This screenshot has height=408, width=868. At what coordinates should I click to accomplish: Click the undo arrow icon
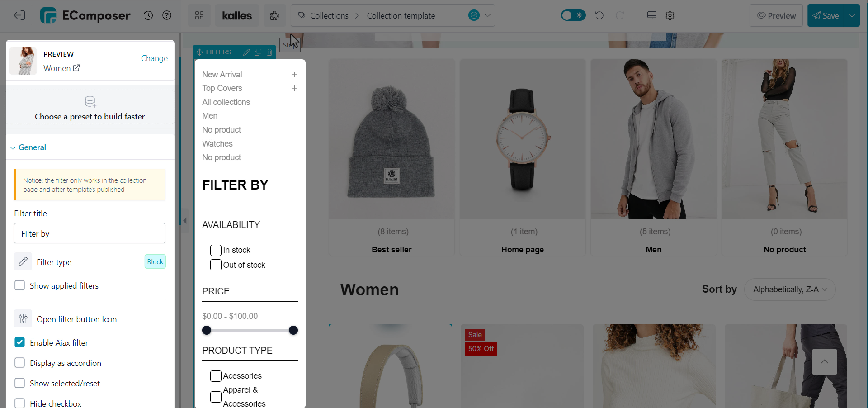tap(599, 15)
